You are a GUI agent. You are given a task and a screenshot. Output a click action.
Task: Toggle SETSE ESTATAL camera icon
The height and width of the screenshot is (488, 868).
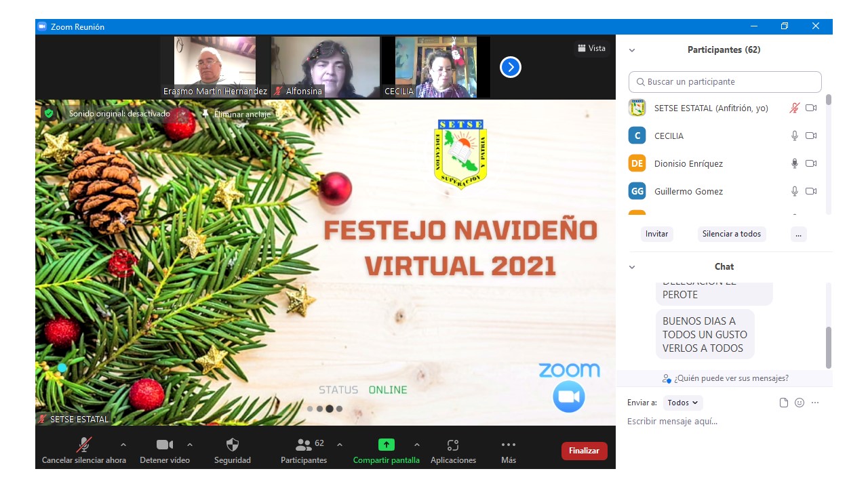811,108
